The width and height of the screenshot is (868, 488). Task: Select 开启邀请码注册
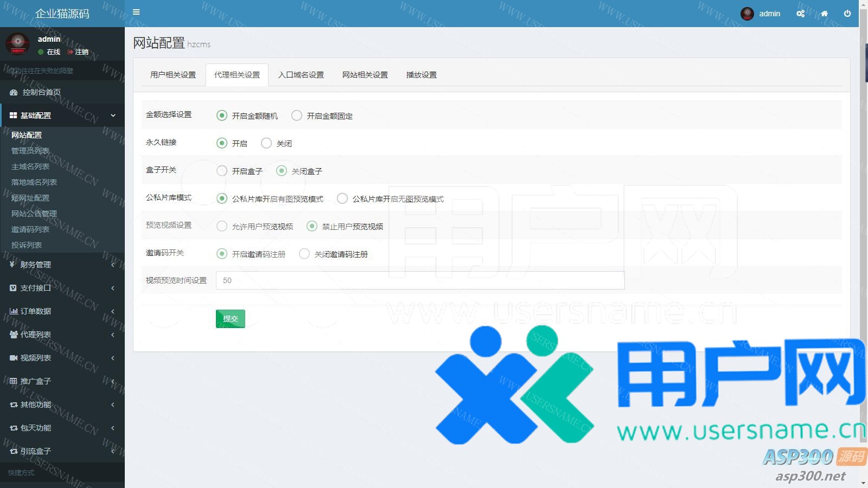coord(222,254)
